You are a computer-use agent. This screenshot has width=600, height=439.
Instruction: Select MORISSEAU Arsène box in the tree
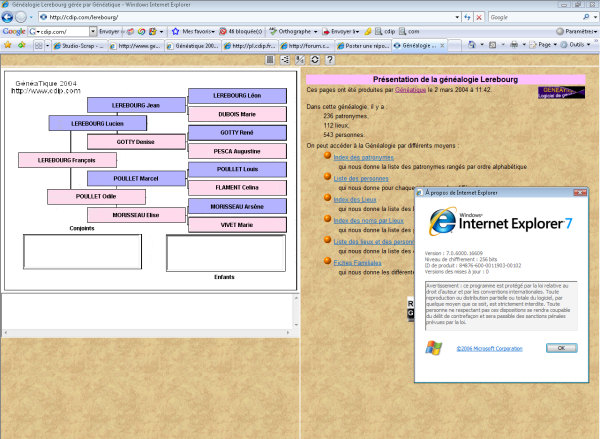(x=237, y=206)
